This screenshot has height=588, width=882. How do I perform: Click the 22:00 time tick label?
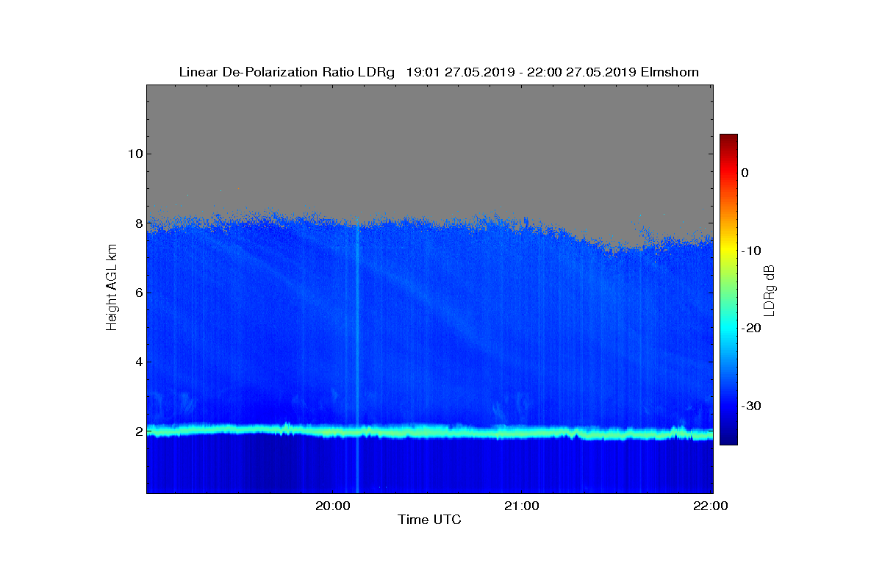(x=711, y=506)
